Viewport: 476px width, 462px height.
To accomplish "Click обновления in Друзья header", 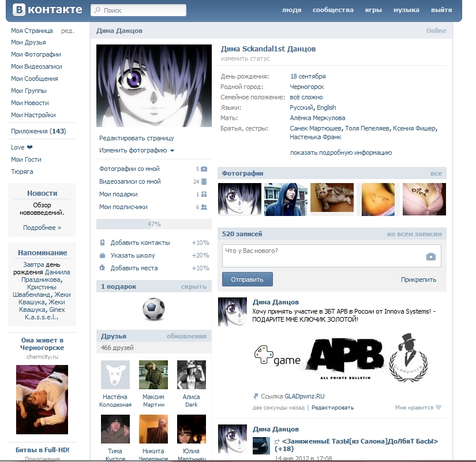I will 186,336.
